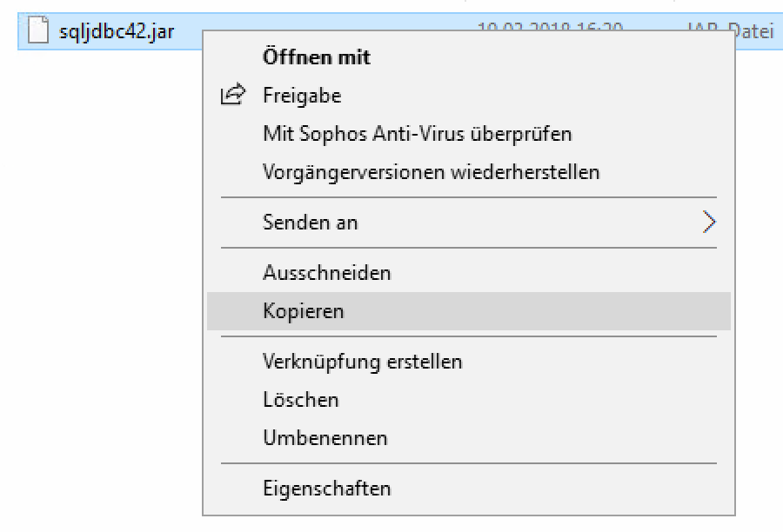Click Löschen to delete the file
The height and width of the screenshot is (532, 783).
(300, 400)
